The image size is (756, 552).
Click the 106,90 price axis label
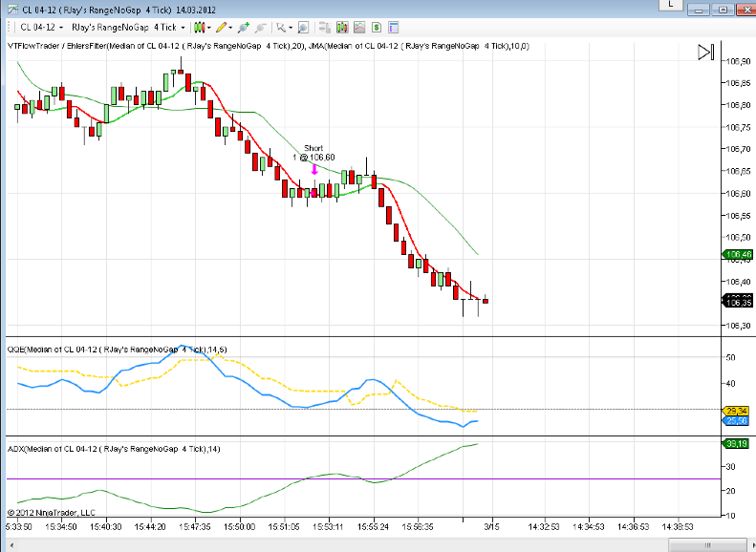click(738, 61)
